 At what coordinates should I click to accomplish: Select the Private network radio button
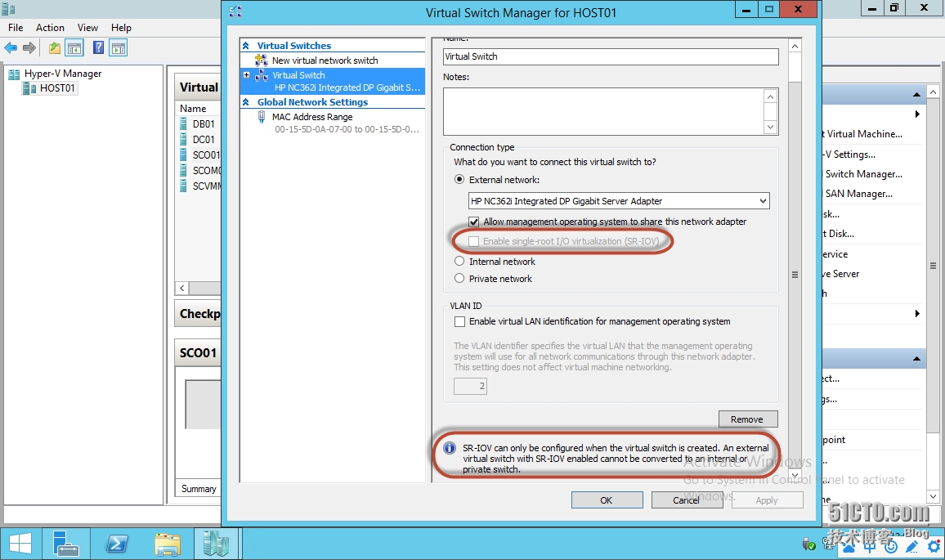459,279
